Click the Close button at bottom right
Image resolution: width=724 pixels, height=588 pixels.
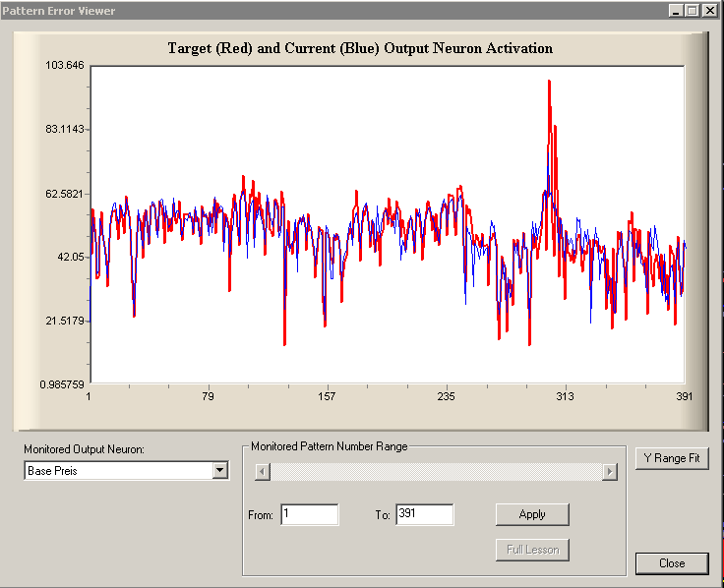tap(672, 563)
